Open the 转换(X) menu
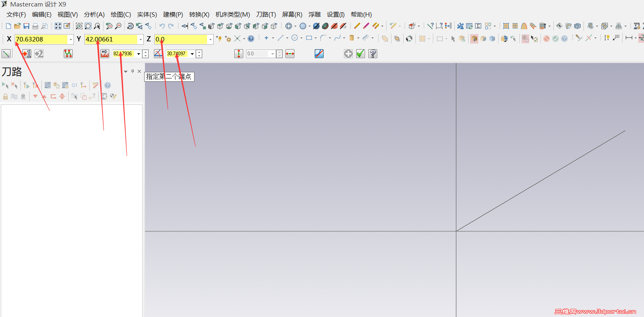Screen dimensions: 644x317 point(199,15)
